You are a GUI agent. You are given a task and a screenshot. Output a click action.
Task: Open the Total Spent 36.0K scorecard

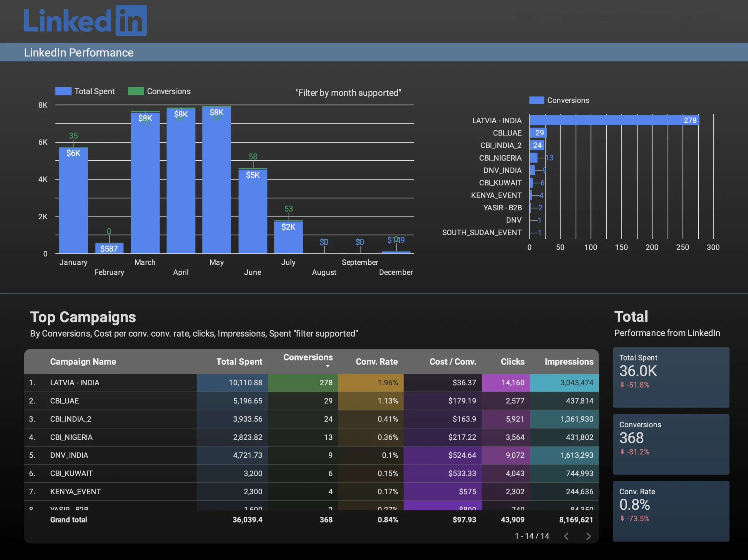[671, 377]
